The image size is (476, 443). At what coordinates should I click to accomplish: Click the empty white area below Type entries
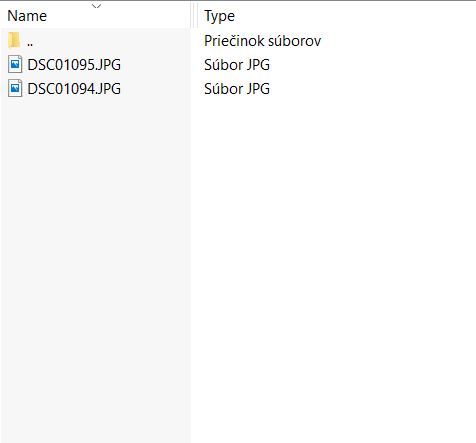pos(333,267)
